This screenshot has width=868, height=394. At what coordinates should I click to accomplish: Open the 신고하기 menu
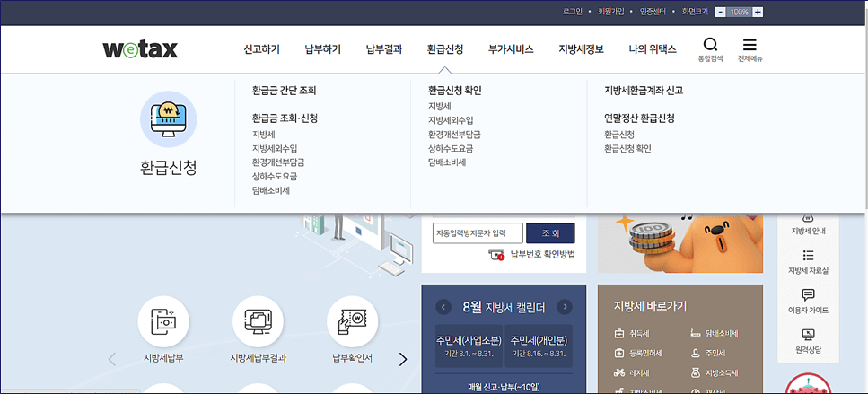pyautogui.click(x=262, y=49)
